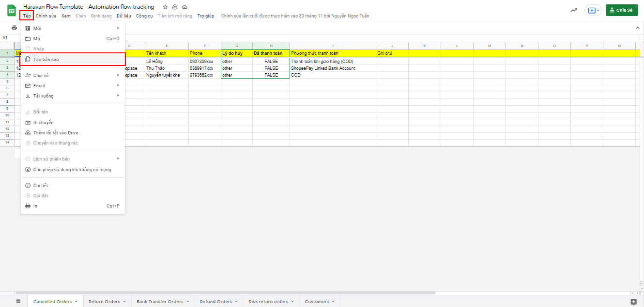
Task: Collapse the toolbar with the chevron arrow
Action: (637, 28)
